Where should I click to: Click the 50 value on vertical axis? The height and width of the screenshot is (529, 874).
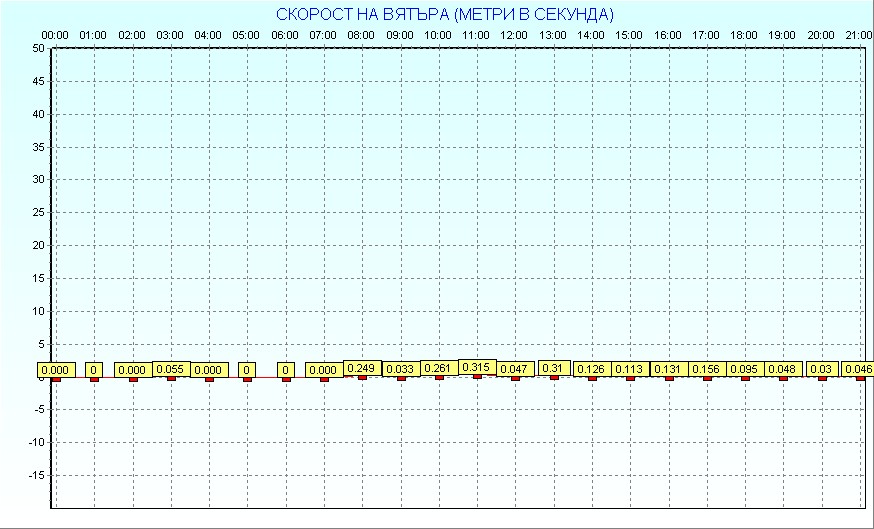click(38, 48)
